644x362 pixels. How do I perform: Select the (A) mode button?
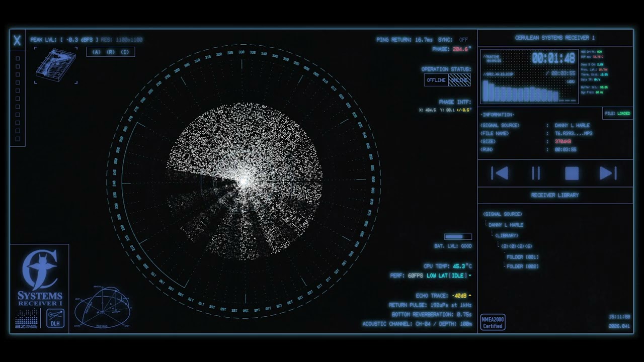point(97,52)
